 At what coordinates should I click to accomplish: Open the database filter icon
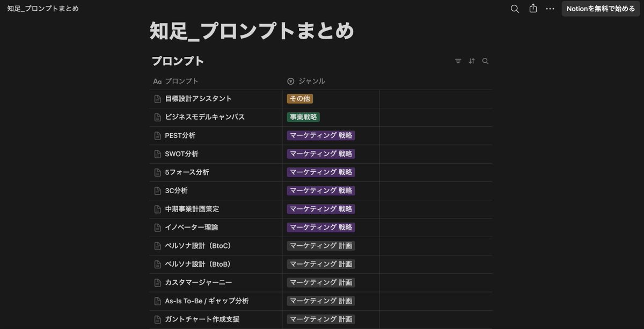(458, 61)
